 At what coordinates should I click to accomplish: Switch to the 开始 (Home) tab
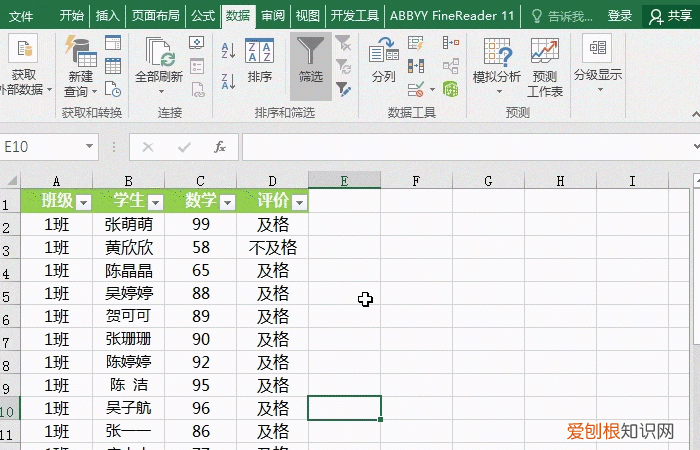tap(71, 16)
